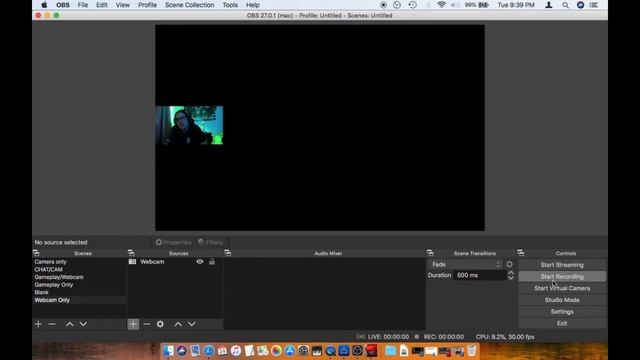Open the Tools menu

coord(230,5)
